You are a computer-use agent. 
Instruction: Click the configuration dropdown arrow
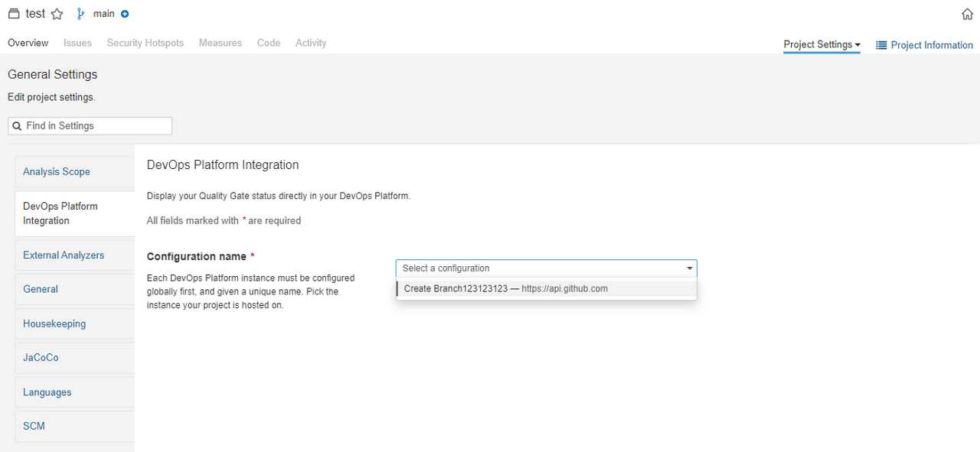pyautogui.click(x=689, y=268)
